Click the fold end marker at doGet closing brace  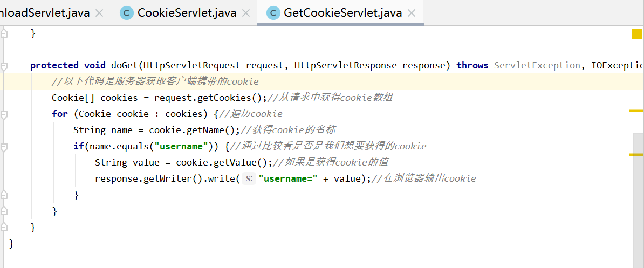pyautogui.click(x=4, y=228)
